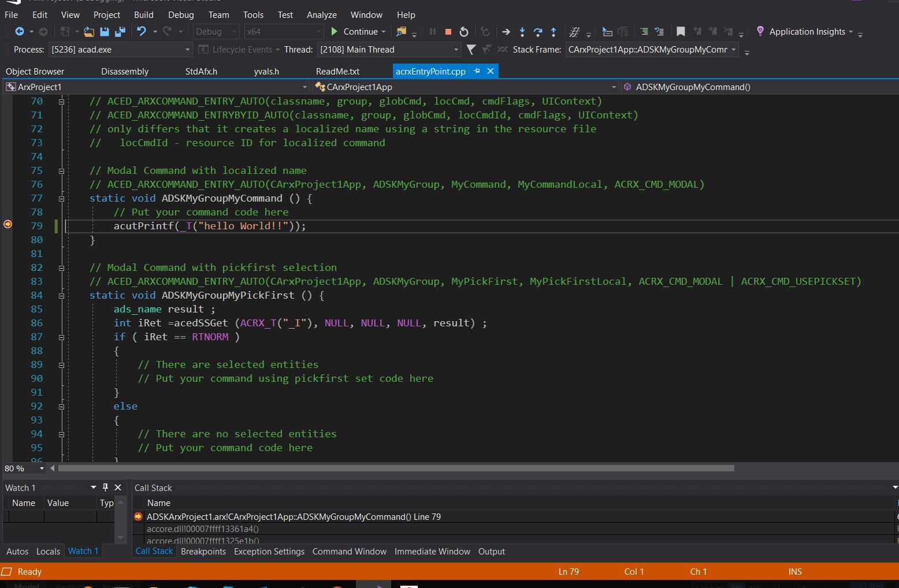Screen dimensions: 899x588
Task: Remove the breakpoint on line 79
Action: click(8, 224)
